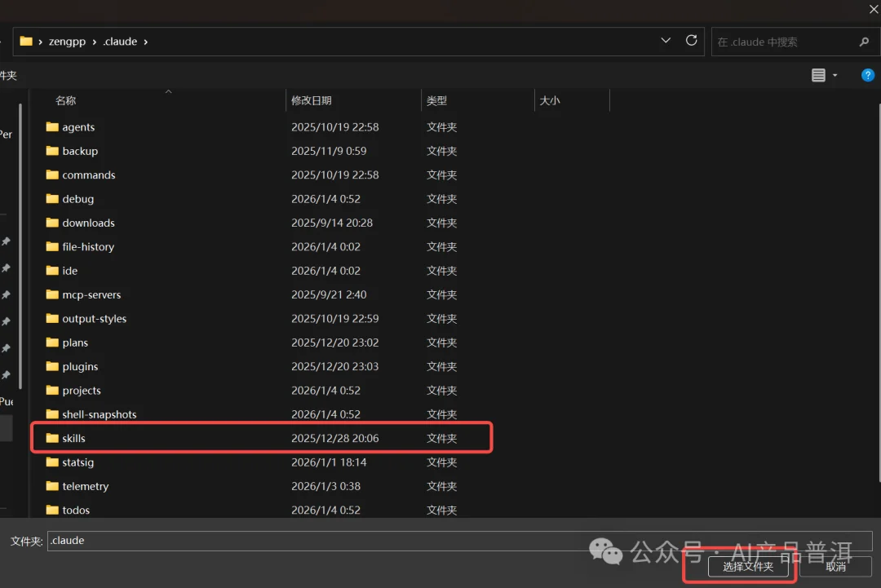Click the view layout icon
The image size is (881, 588).
tap(818, 75)
